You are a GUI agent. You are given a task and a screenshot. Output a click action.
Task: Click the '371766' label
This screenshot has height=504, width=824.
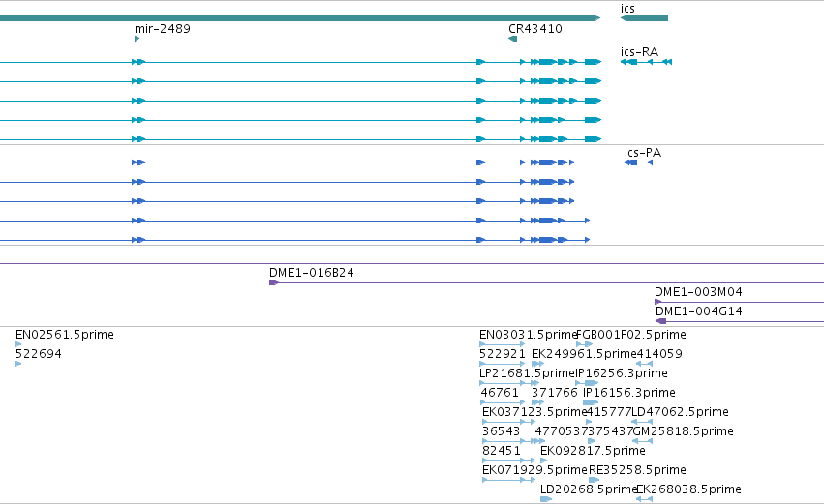[555, 393]
